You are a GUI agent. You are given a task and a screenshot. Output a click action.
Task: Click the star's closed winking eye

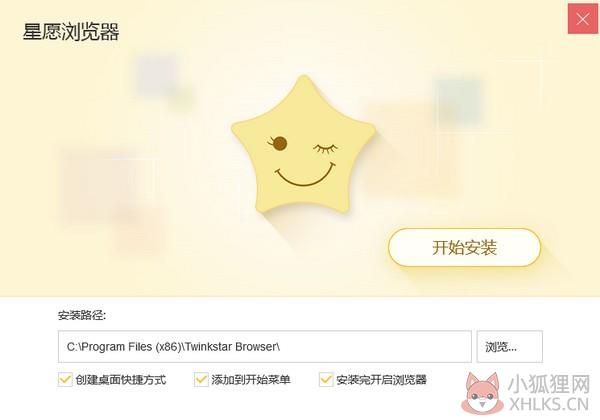coord(326,148)
